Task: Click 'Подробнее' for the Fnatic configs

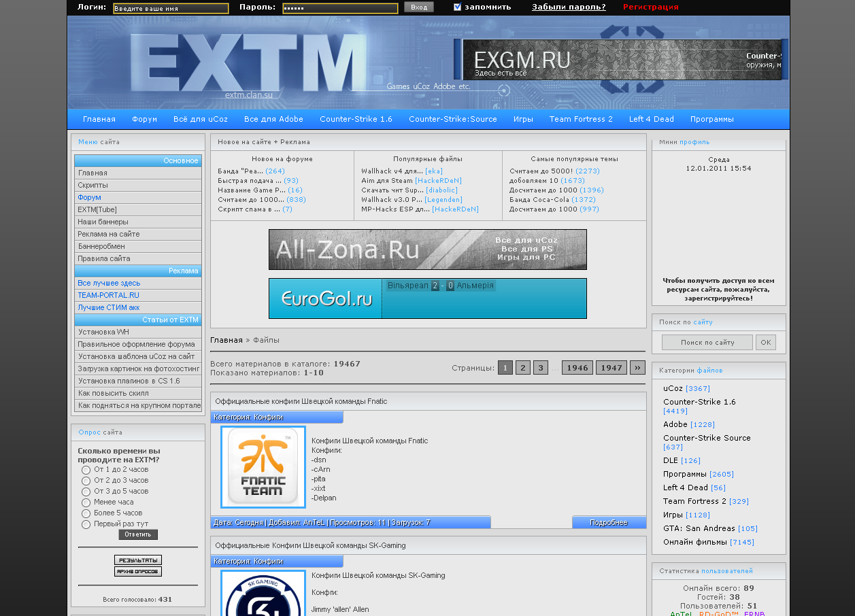Action: pyautogui.click(x=609, y=522)
